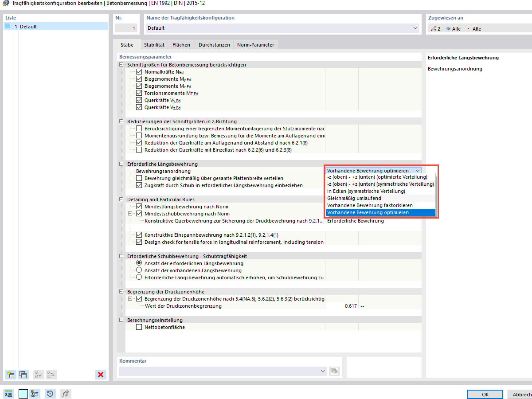Switch to the Stäbe tab
The image size is (532, 399).
click(x=127, y=45)
